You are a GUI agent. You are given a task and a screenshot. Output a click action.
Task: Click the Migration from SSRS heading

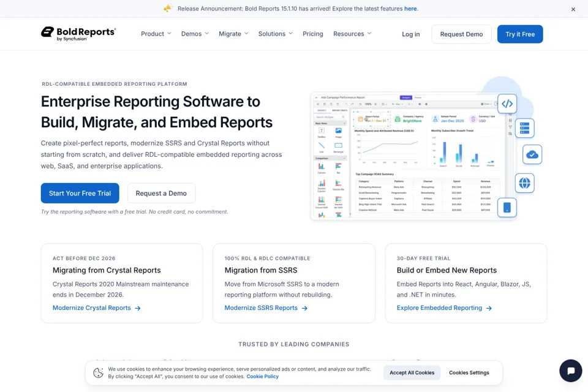tap(261, 270)
